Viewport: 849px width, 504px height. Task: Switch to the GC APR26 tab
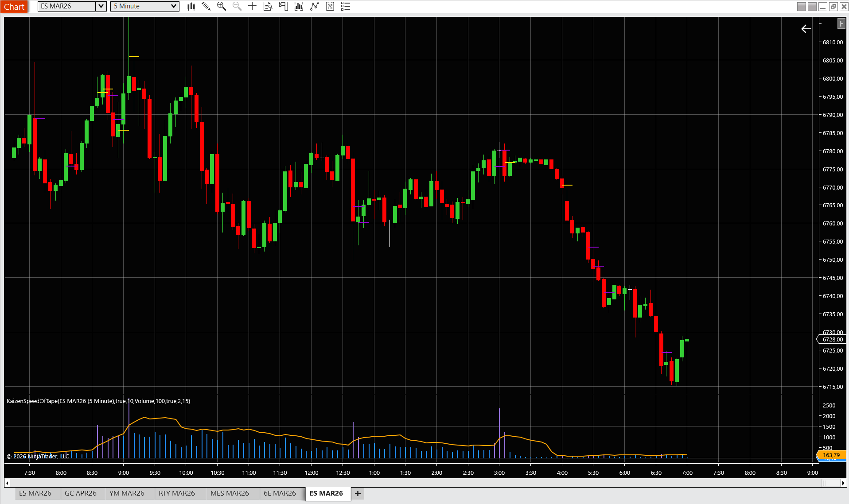[x=80, y=493]
